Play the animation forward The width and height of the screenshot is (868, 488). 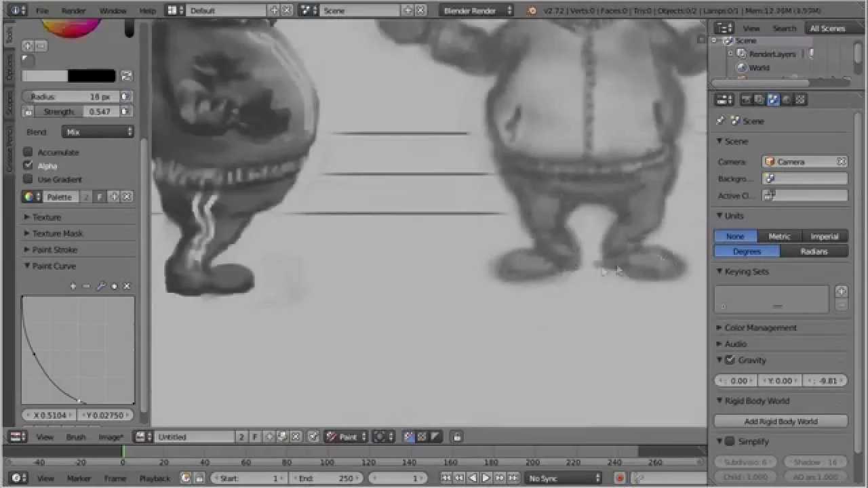coord(486,478)
